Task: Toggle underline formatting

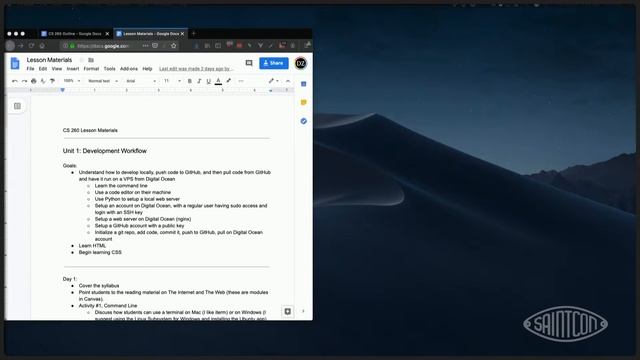Action: [x=209, y=81]
